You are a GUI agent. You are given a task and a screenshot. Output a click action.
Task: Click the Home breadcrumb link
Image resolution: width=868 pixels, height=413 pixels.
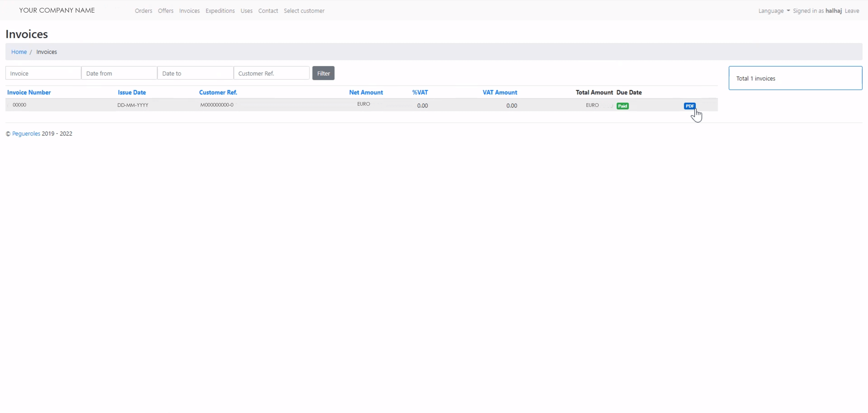pos(19,52)
